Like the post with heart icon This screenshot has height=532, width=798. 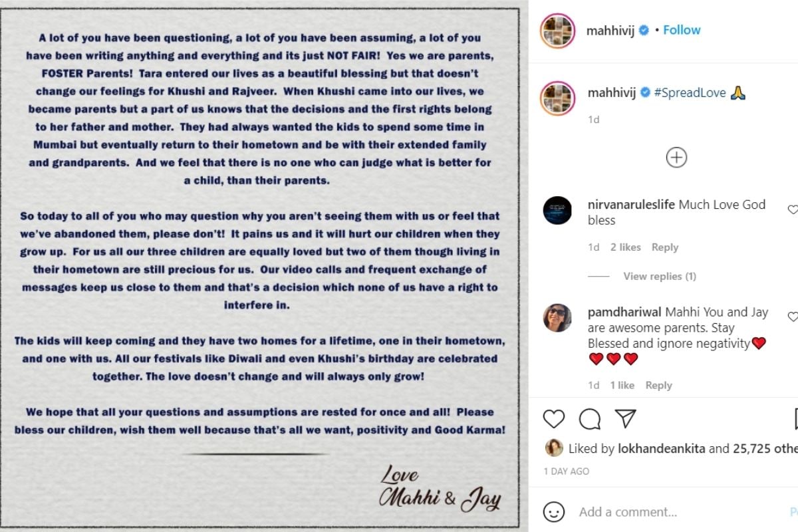553,419
